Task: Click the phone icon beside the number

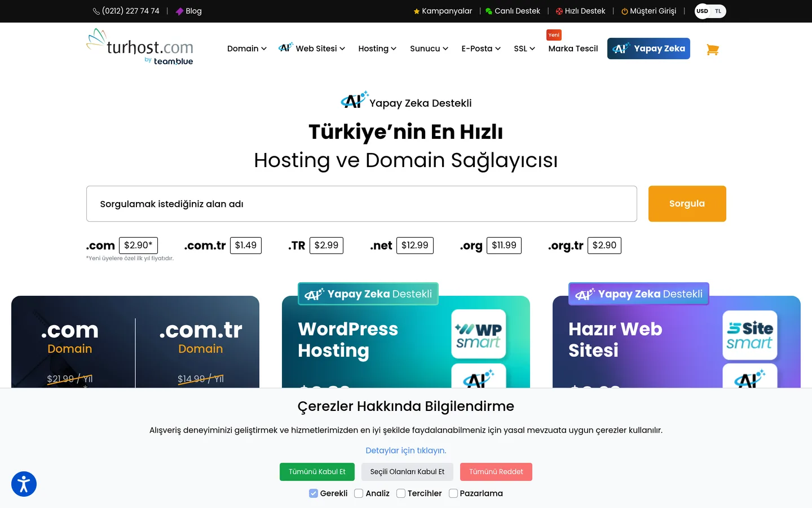Action: click(96, 11)
